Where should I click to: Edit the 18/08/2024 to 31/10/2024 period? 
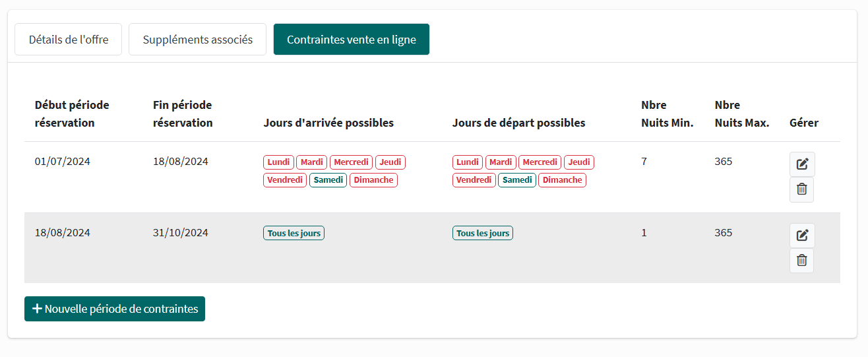click(802, 236)
